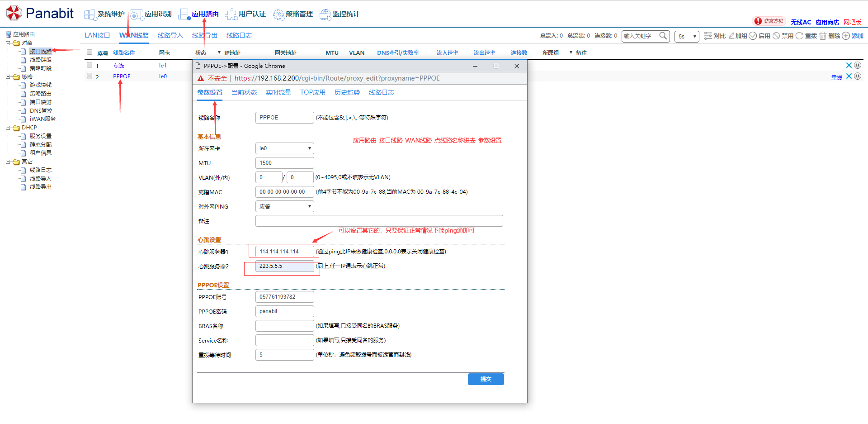Click the 网吧版 link
This screenshot has height=424, width=868.
pyautogui.click(x=852, y=22)
